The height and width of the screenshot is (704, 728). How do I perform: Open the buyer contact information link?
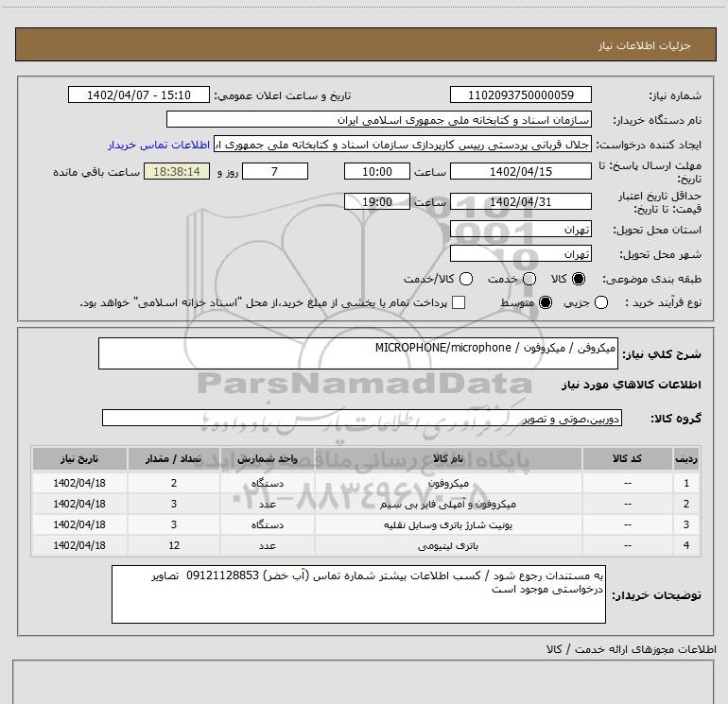pyautogui.click(x=159, y=145)
